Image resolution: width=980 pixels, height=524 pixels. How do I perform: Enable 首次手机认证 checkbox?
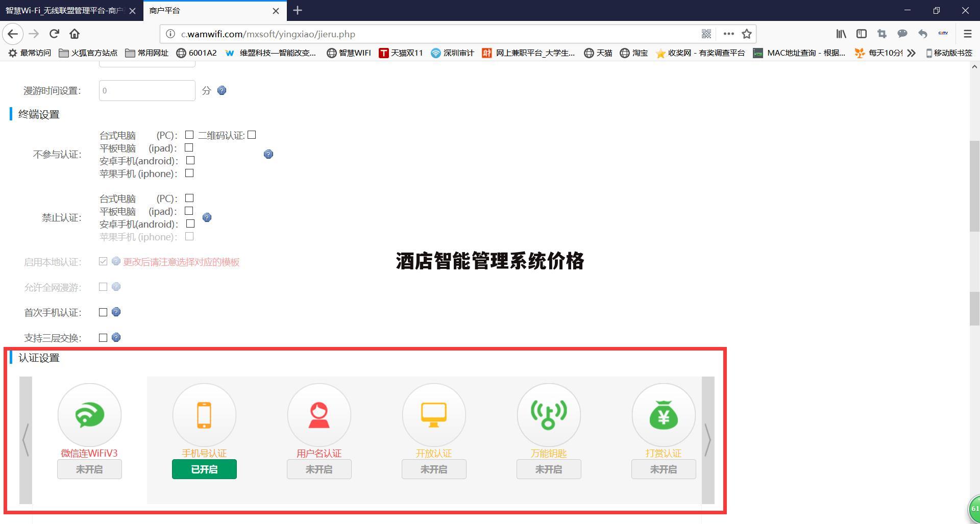click(103, 312)
